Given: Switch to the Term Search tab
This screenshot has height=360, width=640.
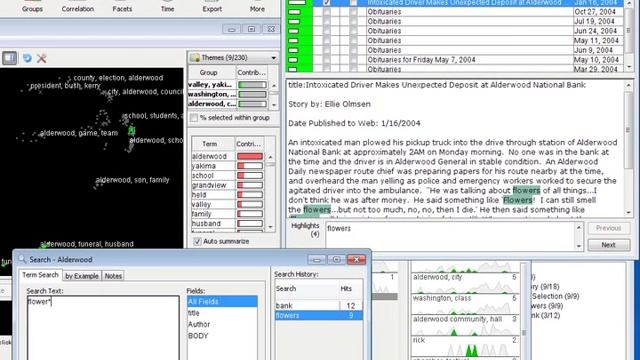Looking at the screenshot, I should point(40,275).
